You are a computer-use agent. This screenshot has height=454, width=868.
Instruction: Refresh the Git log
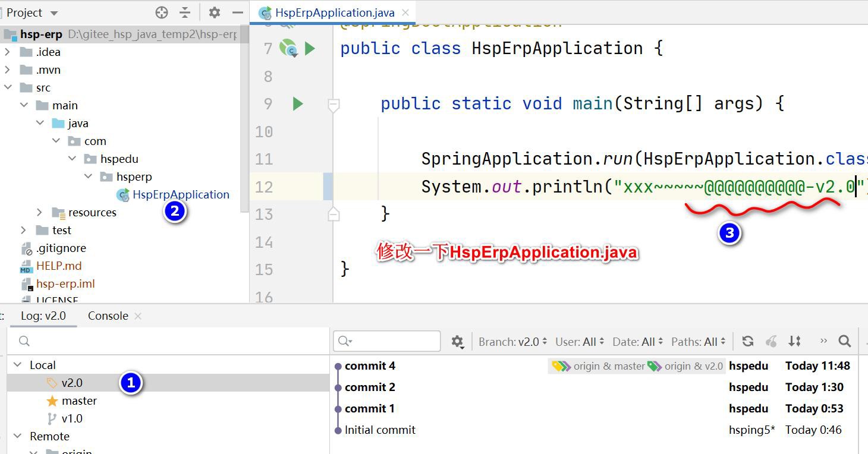[748, 341]
